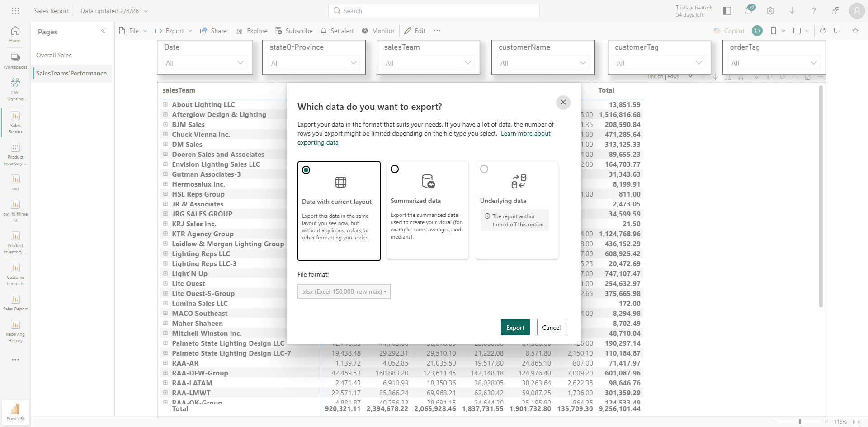Screen dimensions: 868x427
Task: Click Copilot in the toolbar
Action: pyautogui.click(x=729, y=31)
